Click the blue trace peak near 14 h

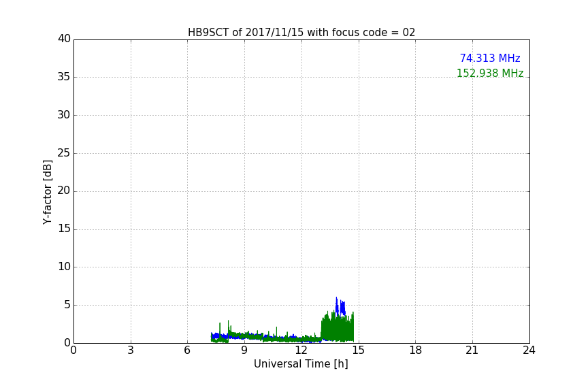[340, 307]
